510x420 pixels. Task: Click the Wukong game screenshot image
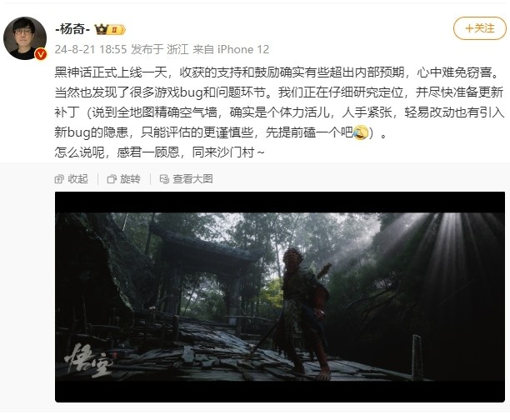pos(280,297)
